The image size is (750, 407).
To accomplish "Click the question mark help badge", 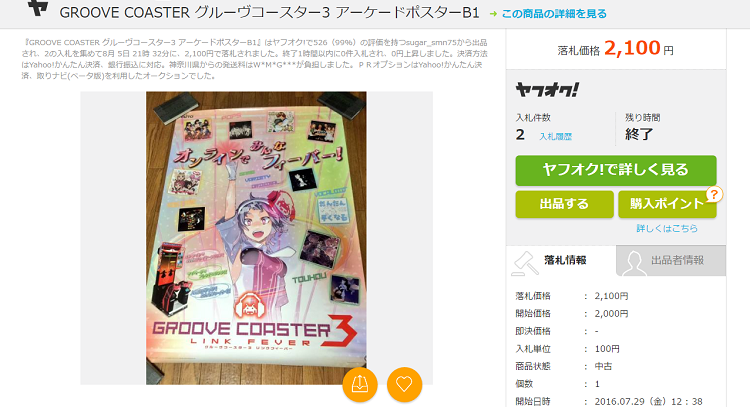I will tap(714, 194).
